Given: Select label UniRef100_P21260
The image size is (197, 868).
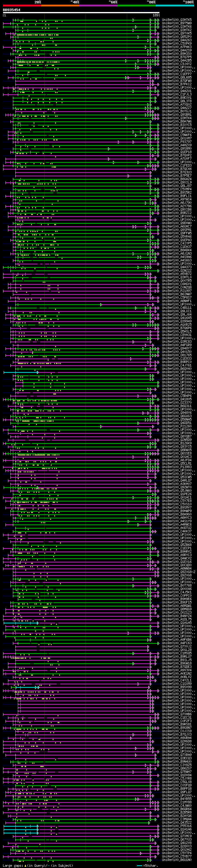Looking at the screenshot, I should click(x=177, y=426).
